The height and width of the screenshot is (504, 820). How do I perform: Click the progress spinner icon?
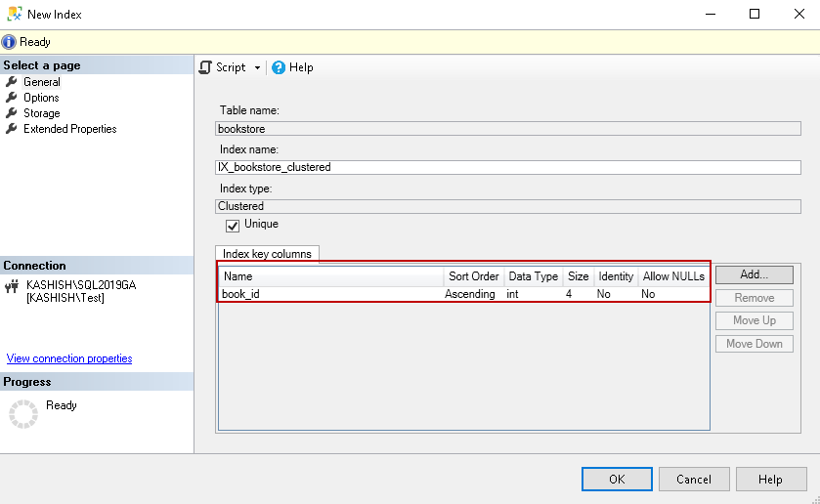click(x=22, y=413)
